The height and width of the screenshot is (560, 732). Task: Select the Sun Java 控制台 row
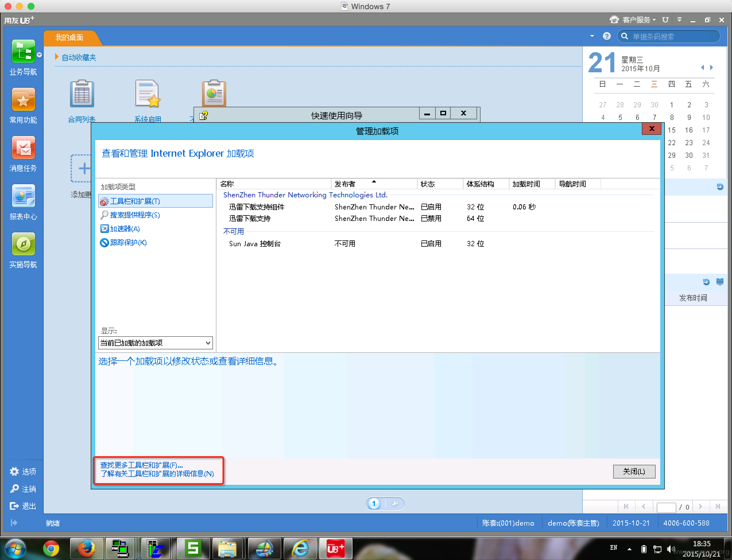pyautogui.click(x=439, y=244)
